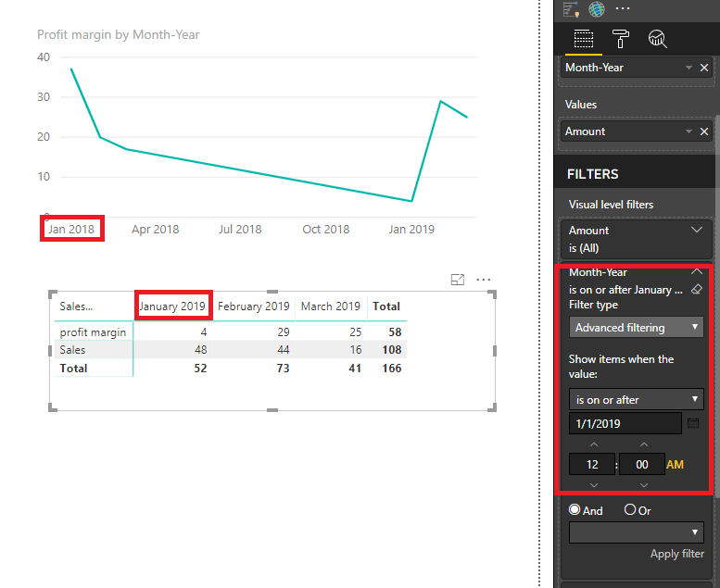Click the Sales row total 108
The width and height of the screenshot is (720, 588).
[x=392, y=350]
